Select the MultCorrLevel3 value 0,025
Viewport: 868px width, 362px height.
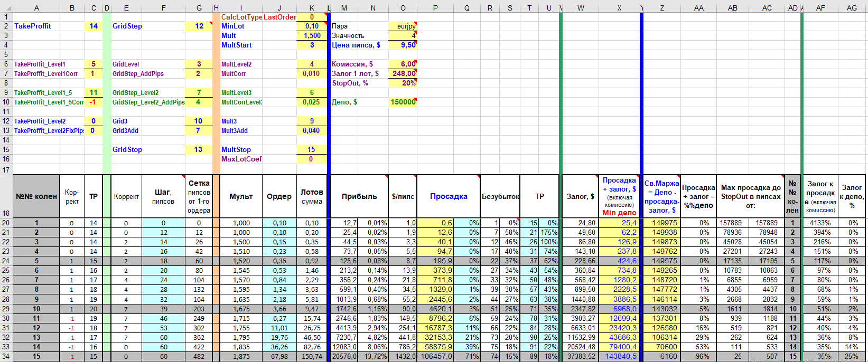(312, 102)
